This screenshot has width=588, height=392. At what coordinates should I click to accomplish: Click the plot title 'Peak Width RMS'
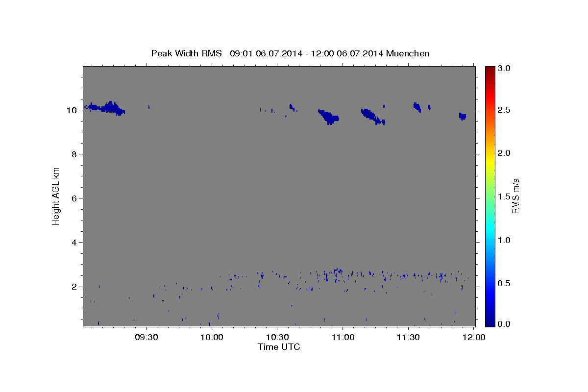pyautogui.click(x=186, y=53)
